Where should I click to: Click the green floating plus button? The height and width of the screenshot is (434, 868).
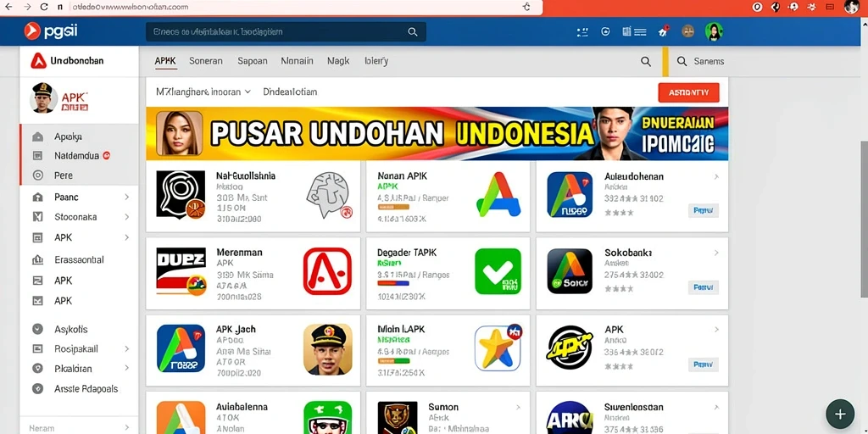pos(840,414)
